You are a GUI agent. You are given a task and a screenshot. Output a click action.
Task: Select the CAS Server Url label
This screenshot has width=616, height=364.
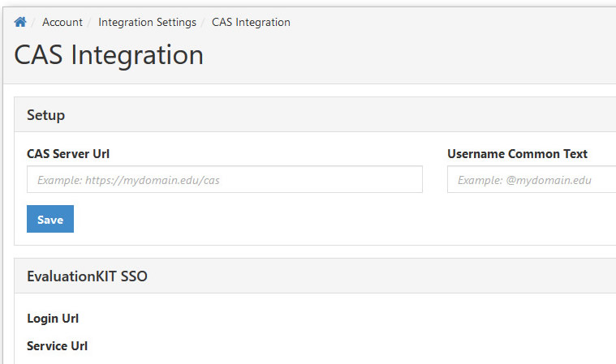click(x=68, y=154)
